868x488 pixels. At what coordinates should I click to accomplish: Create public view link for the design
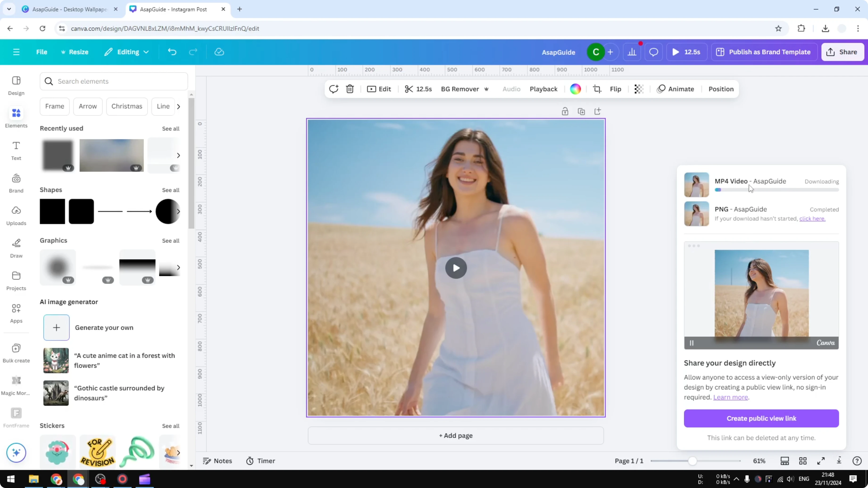point(761,418)
